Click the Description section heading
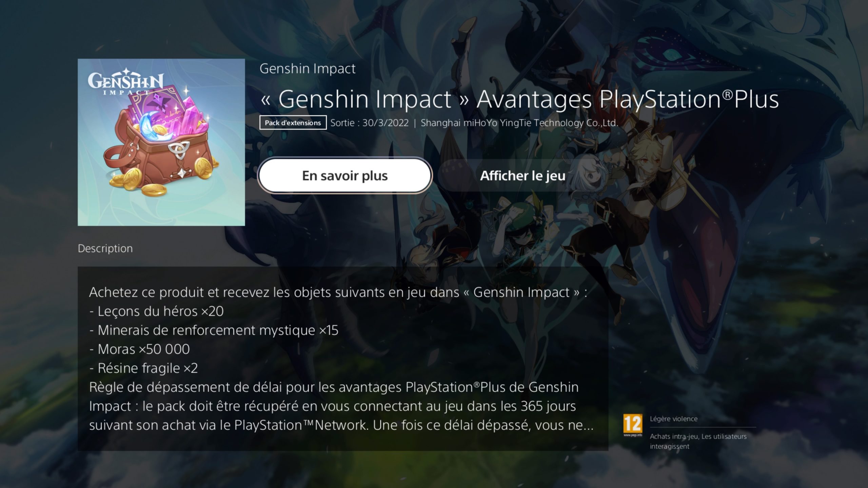 (x=105, y=248)
